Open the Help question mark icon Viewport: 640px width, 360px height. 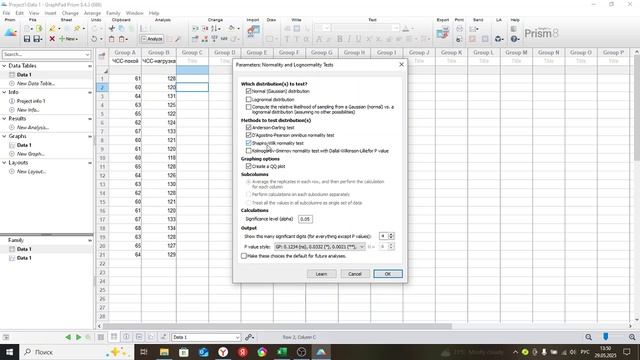[514, 39]
